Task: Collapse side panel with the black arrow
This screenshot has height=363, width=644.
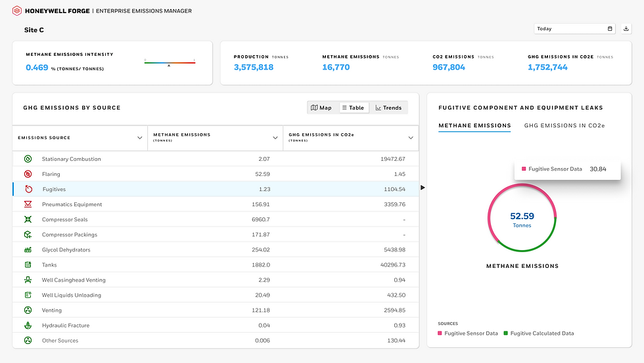Action: [423, 188]
